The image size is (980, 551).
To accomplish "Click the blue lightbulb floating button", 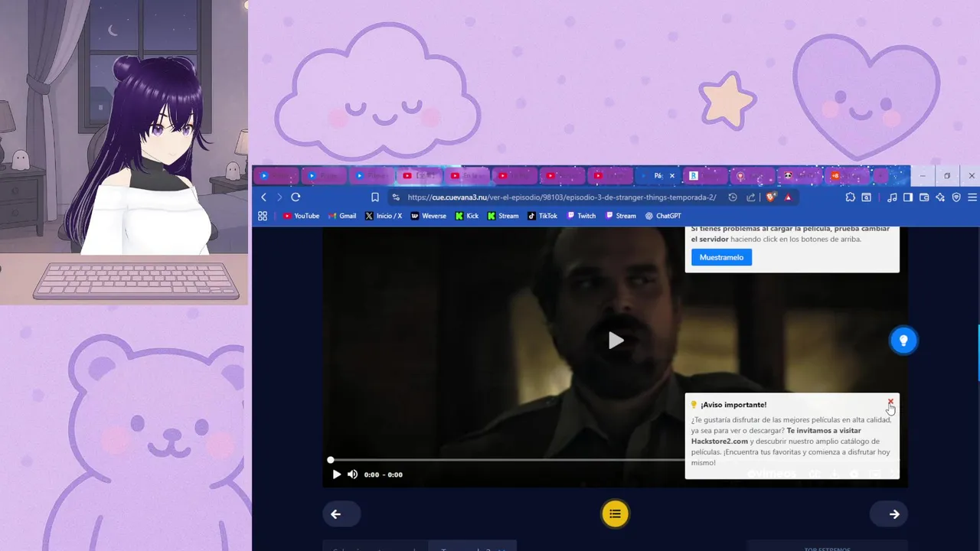I will tap(903, 341).
